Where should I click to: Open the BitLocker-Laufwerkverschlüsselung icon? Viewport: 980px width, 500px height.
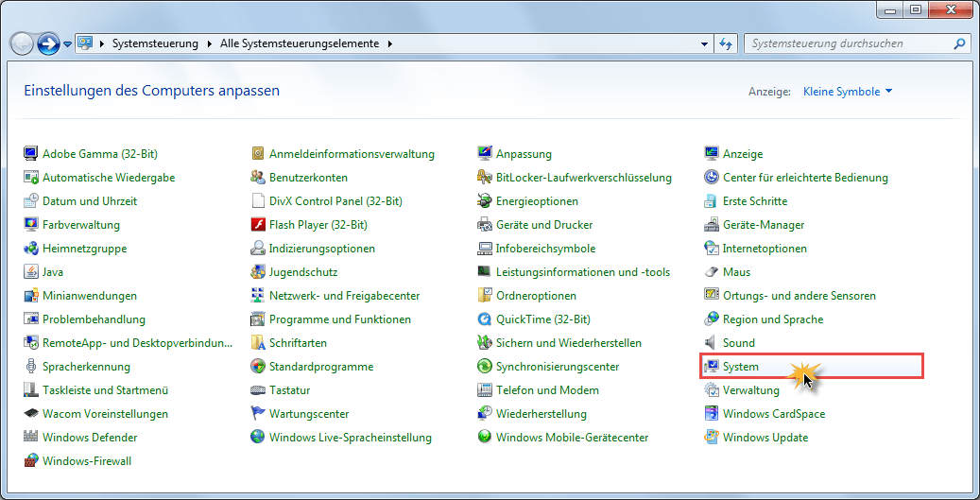coord(485,178)
